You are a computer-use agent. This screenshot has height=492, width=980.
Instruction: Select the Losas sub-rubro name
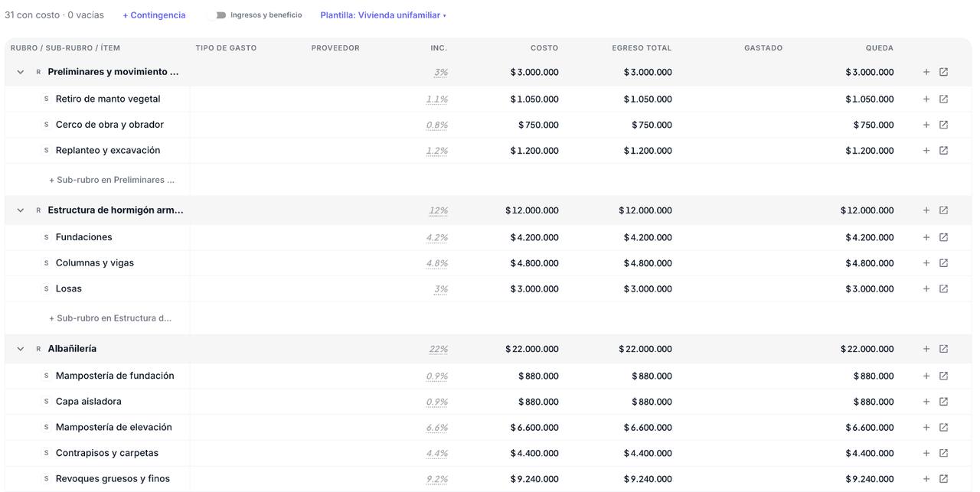click(x=69, y=288)
